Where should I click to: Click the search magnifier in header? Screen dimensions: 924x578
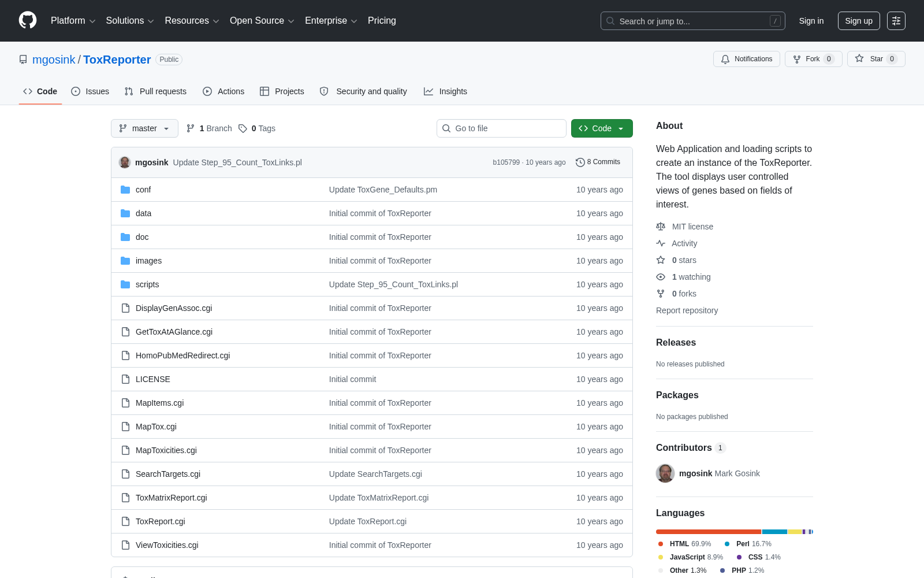coord(610,21)
